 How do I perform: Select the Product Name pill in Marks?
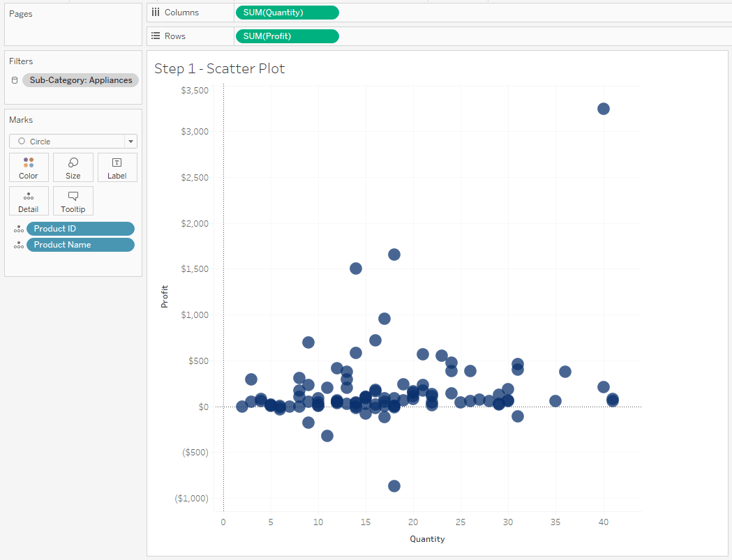(x=80, y=245)
